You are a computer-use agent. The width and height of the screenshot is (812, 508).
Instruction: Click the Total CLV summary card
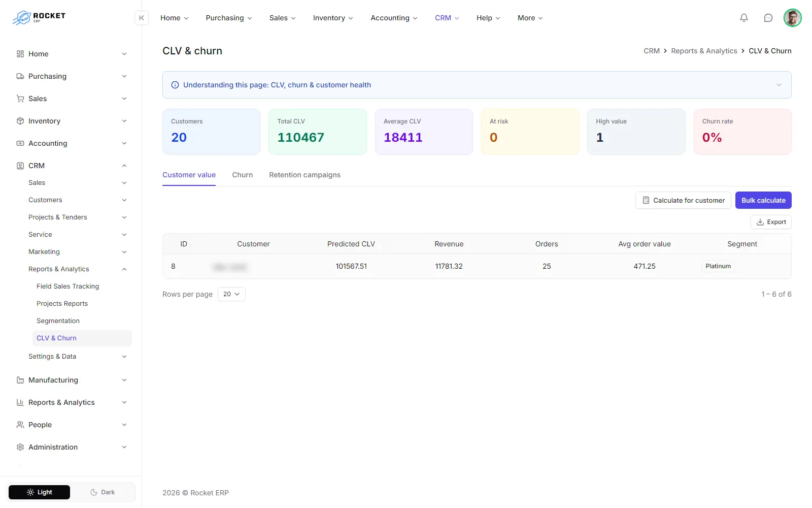pyautogui.click(x=318, y=132)
